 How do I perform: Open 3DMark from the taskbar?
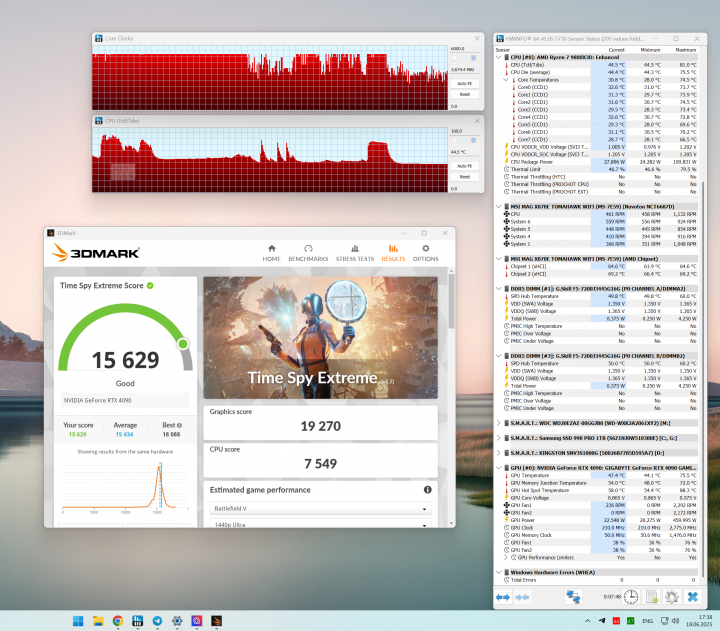click(216, 621)
